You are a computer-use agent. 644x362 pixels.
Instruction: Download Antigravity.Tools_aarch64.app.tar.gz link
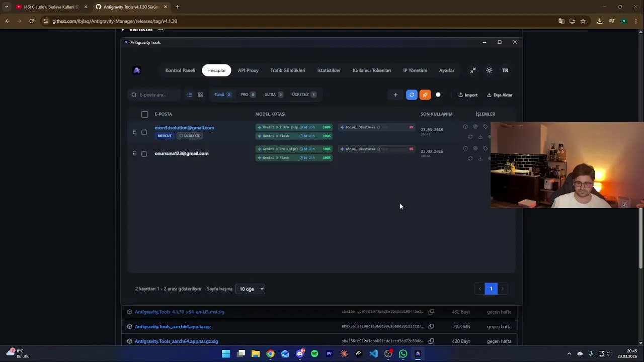(x=173, y=327)
